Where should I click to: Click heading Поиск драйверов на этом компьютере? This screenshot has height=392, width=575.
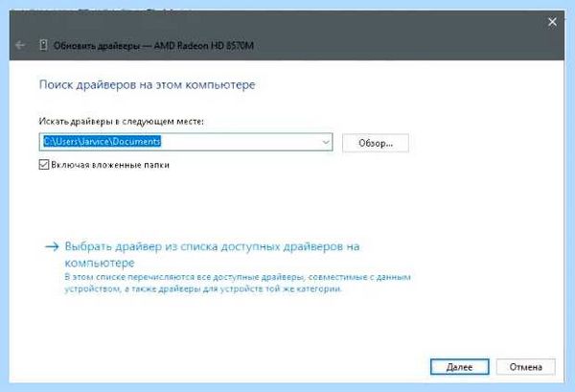click(147, 84)
